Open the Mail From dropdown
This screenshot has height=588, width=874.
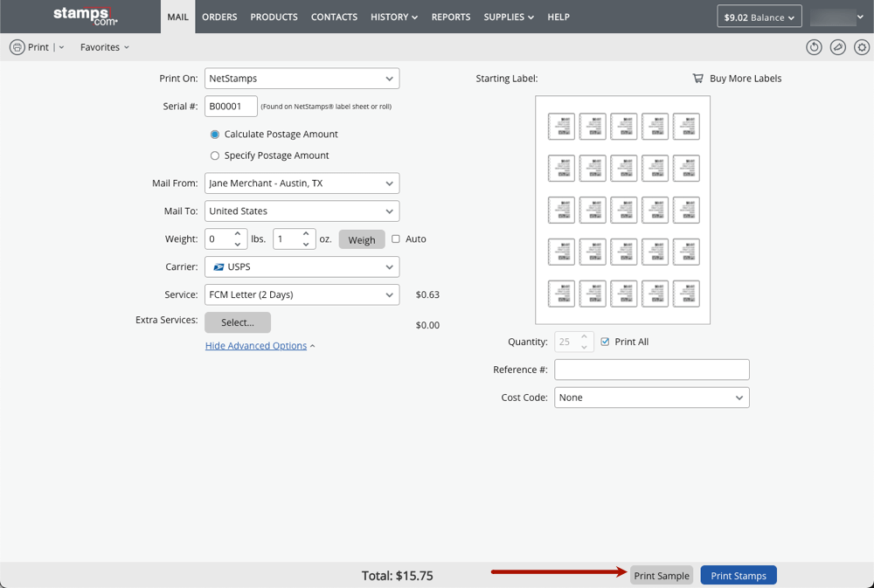[302, 183]
